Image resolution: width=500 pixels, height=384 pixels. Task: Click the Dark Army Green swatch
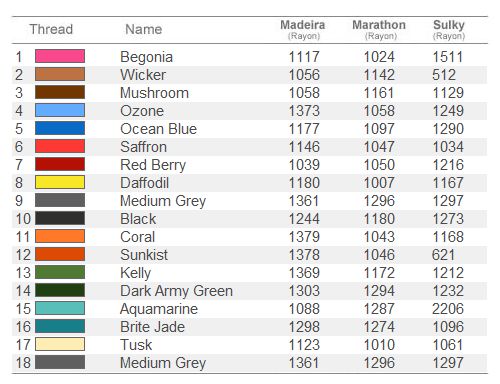pyautogui.click(x=60, y=290)
